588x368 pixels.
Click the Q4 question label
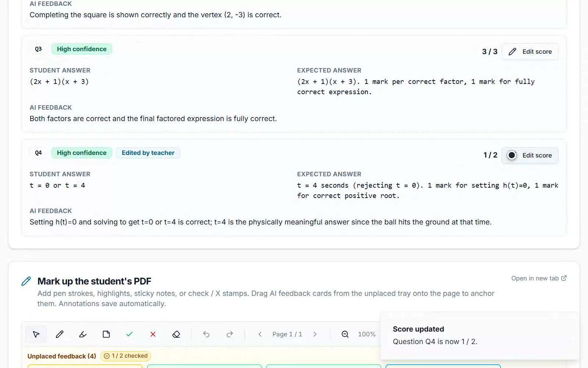(38, 153)
